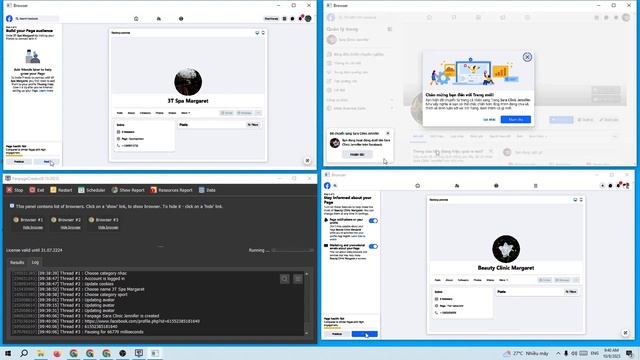The height and width of the screenshot is (360, 640).
Task: Switch to the Results tab
Action: click(x=17, y=262)
